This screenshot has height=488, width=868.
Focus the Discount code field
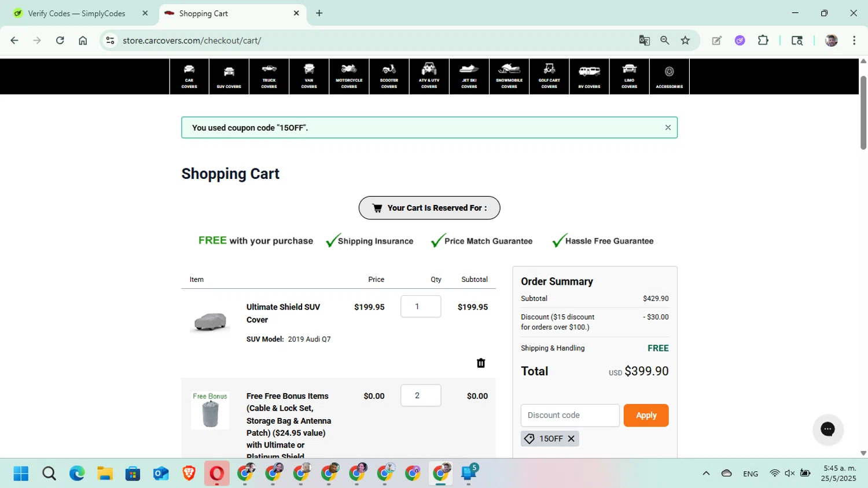(x=570, y=415)
